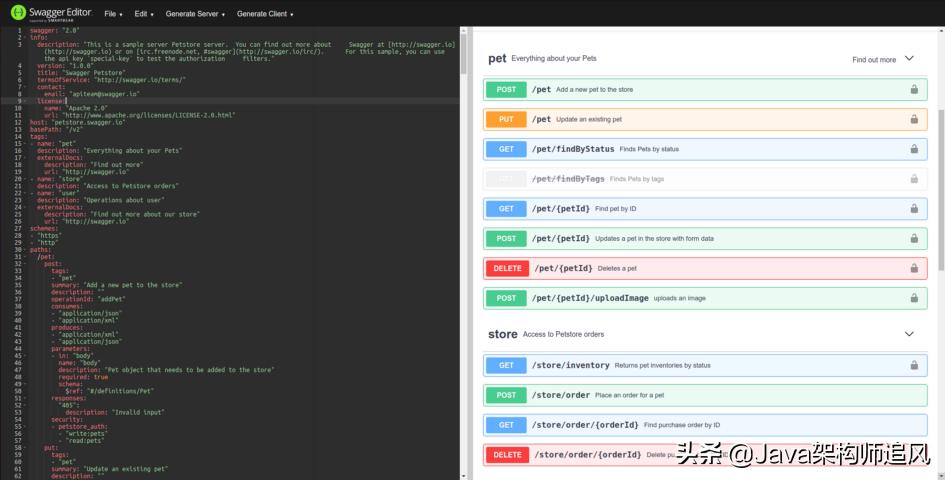Click lock icon on deprecated /pet/findByTags row
This screenshot has width=945, height=480.
(914, 179)
